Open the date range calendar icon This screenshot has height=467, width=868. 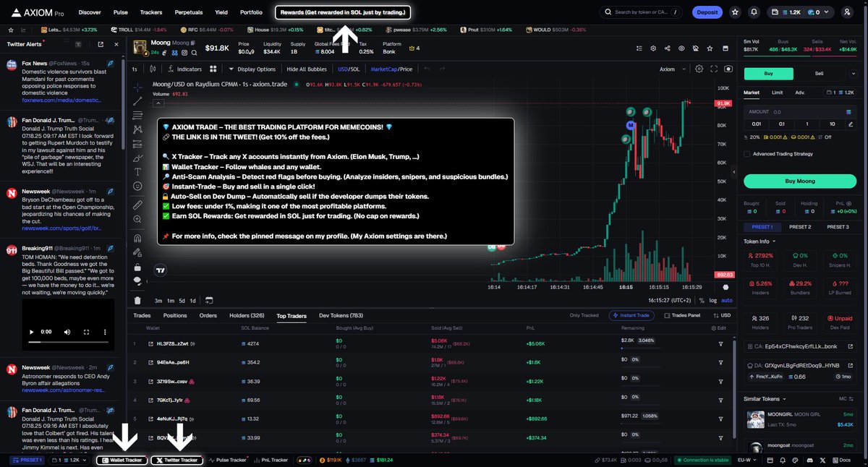point(209,300)
